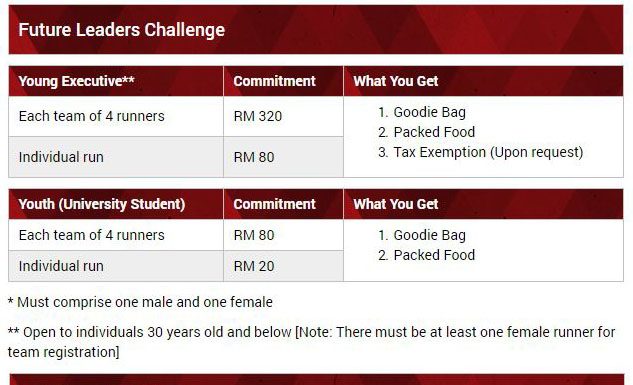Select the Youth (University Student) header
The image size is (633, 385).
tap(116, 204)
